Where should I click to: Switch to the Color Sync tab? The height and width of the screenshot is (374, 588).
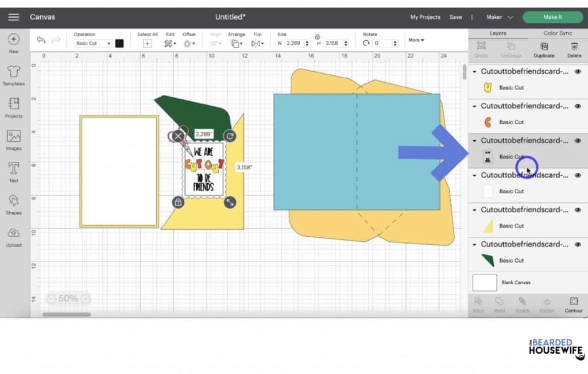558,33
